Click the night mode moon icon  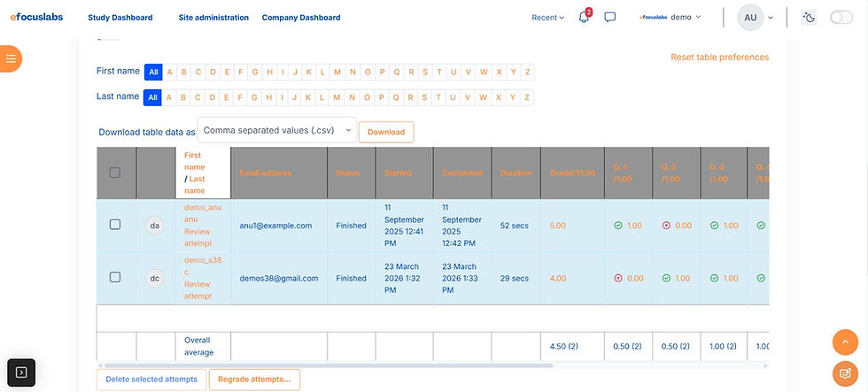coord(808,18)
